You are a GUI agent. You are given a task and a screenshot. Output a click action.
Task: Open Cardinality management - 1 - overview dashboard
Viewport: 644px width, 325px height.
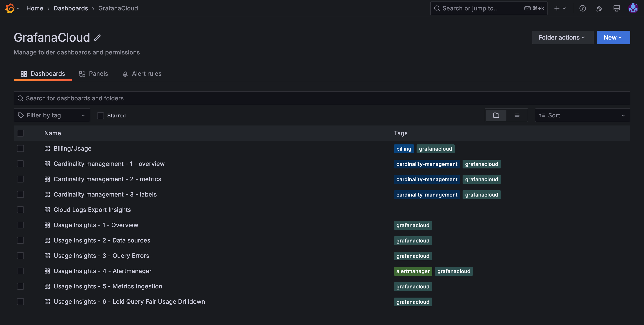click(x=109, y=164)
